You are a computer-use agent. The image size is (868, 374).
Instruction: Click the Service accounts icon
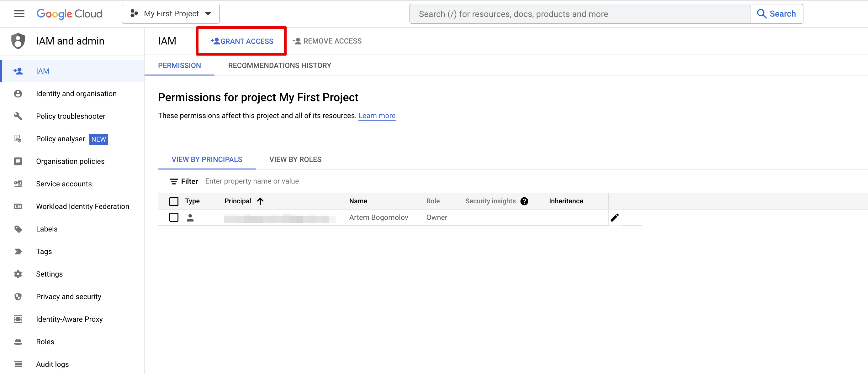click(x=18, y=184)
